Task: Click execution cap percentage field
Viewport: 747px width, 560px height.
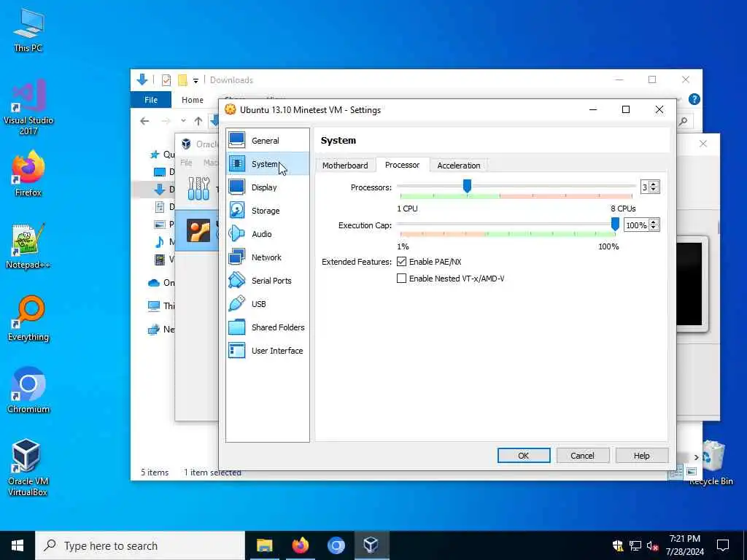Action: 637,225
